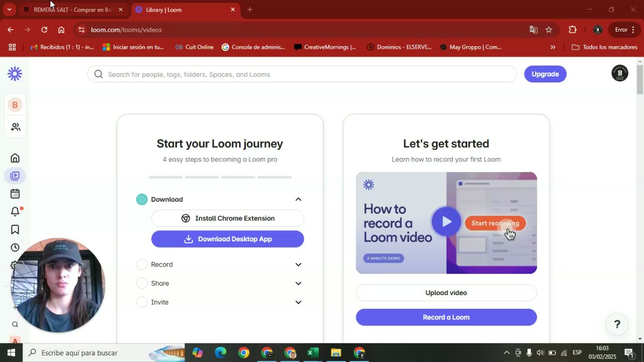The height and width of the screenshot is (362, 644).
Task: Switch to the REMERA SALT browser tab
Action: tap(72, 10)
